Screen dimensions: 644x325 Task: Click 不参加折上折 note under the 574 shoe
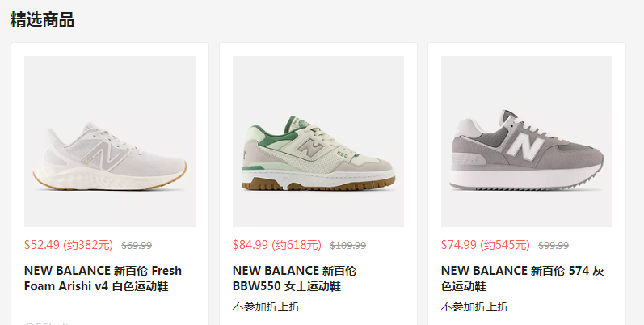click(475, 306)
